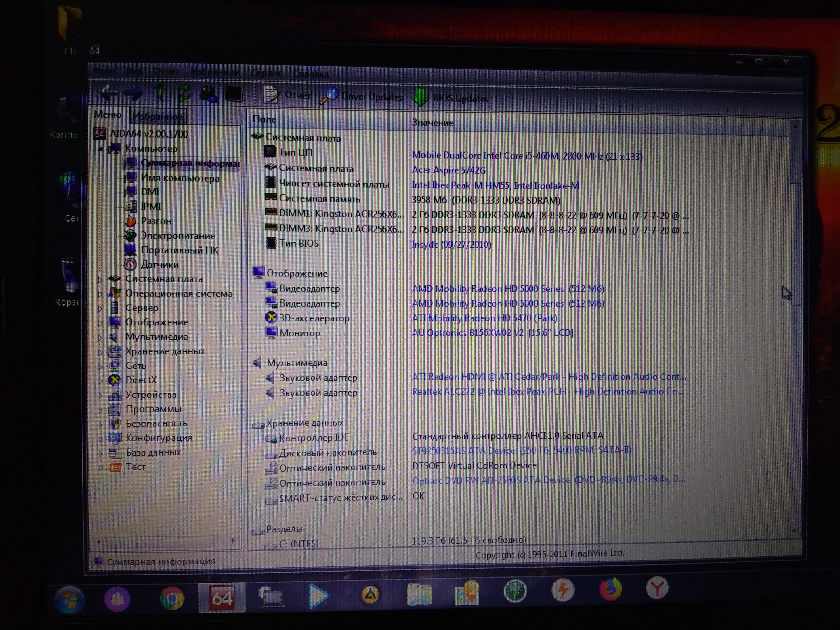Click the users icon in the toolbar
Image resolution: width=840 pixels, height=630 pixels.
click(x=209, y=94)
